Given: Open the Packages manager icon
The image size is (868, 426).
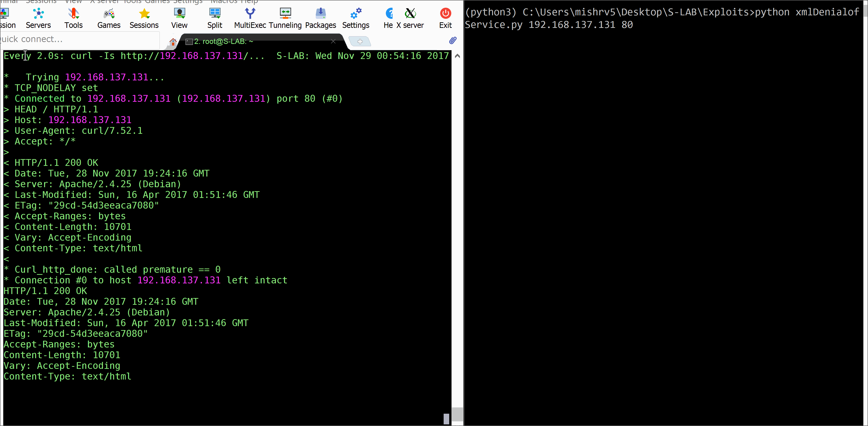Looking at the screenshot, I should point(320,13).
